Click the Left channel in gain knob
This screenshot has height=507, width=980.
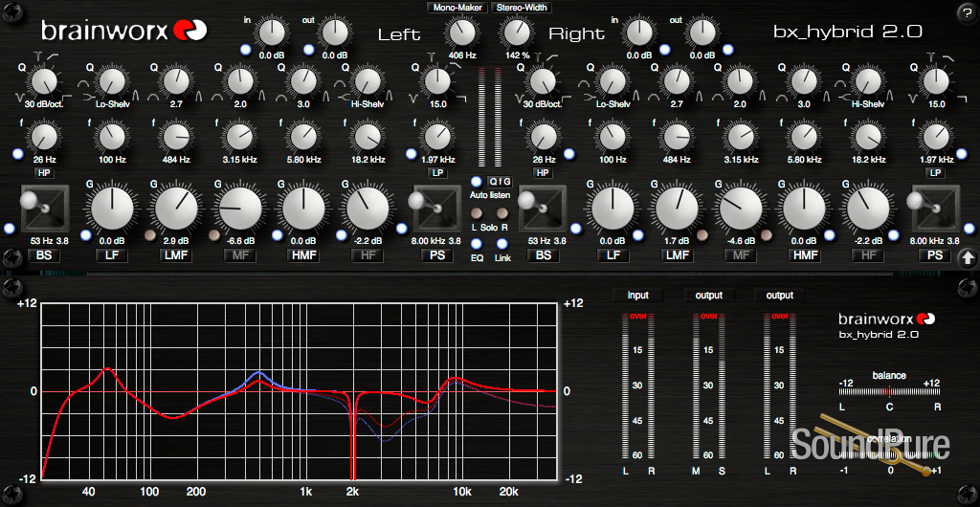point(271,32)
